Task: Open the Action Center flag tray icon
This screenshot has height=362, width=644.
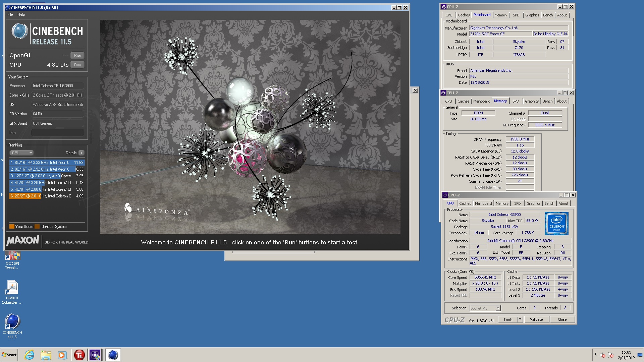Action: tap(611, 355)
